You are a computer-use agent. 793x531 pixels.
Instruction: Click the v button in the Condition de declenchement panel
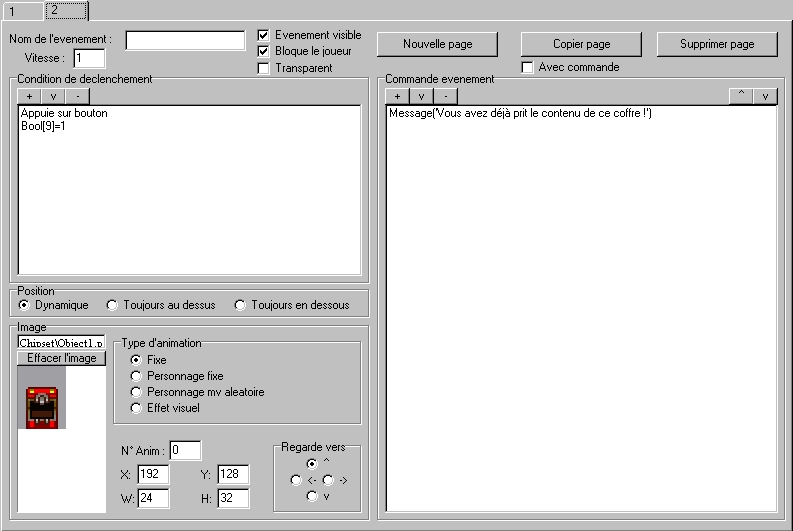pyautogui.click(x=53, y=96)
